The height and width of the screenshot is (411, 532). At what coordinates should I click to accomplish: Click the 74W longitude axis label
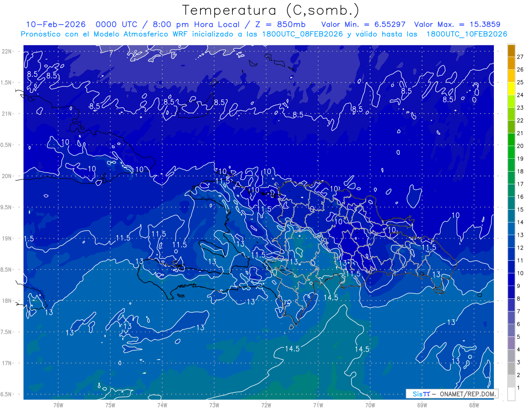tap(162, 405)
